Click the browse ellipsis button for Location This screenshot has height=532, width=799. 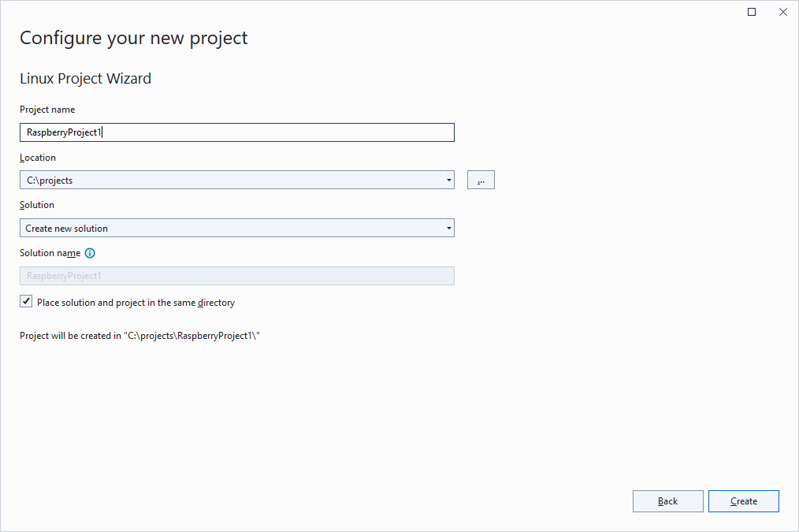481,180
